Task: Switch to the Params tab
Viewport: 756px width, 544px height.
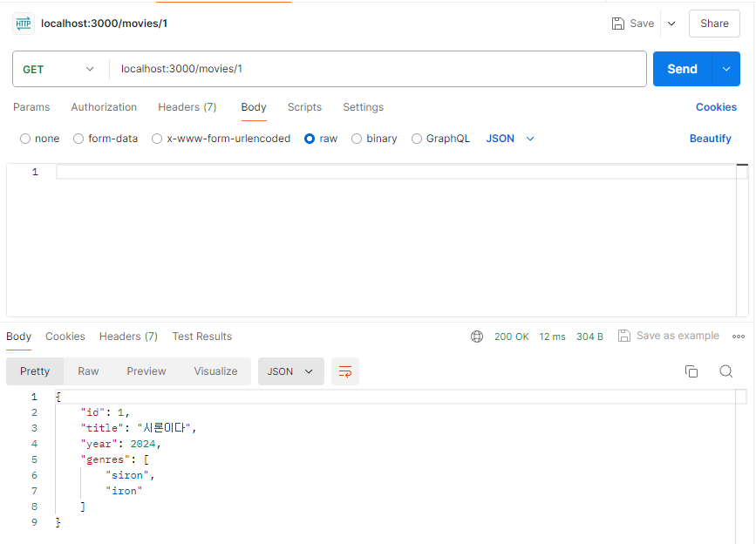Action: 31,107
